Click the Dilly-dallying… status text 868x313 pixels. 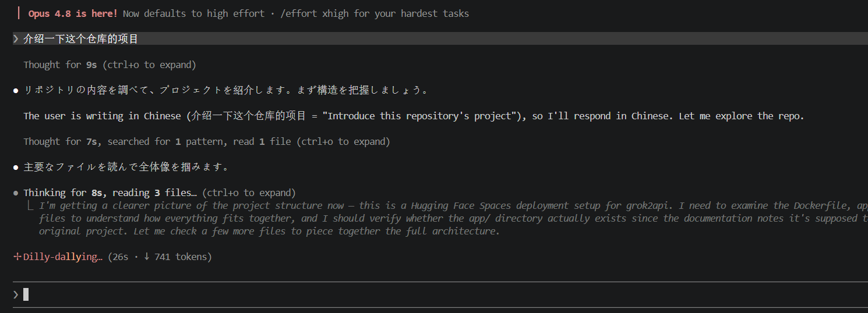tap(63, 257)
